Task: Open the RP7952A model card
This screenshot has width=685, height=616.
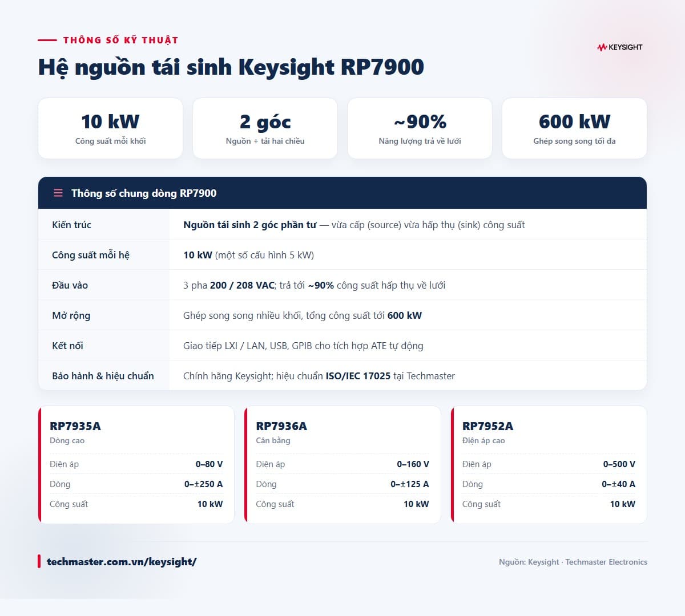Action: pos(549,465)
